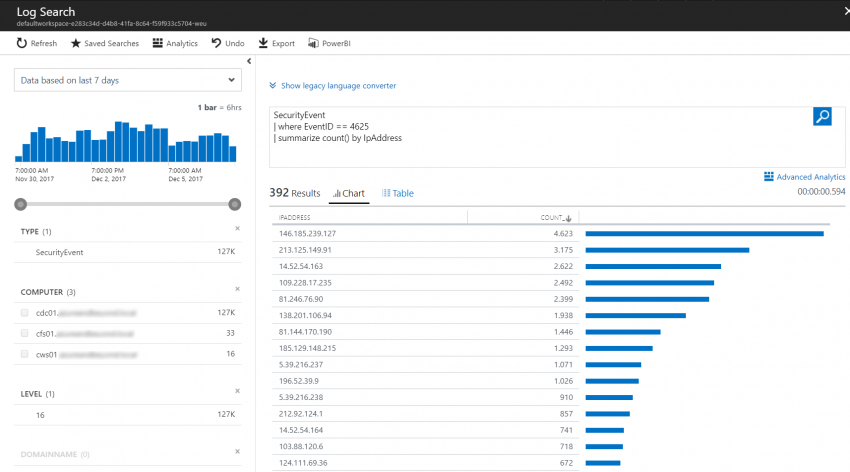Open Saved Searches star icon
850x472 pixels.
(x=75, y=43)
